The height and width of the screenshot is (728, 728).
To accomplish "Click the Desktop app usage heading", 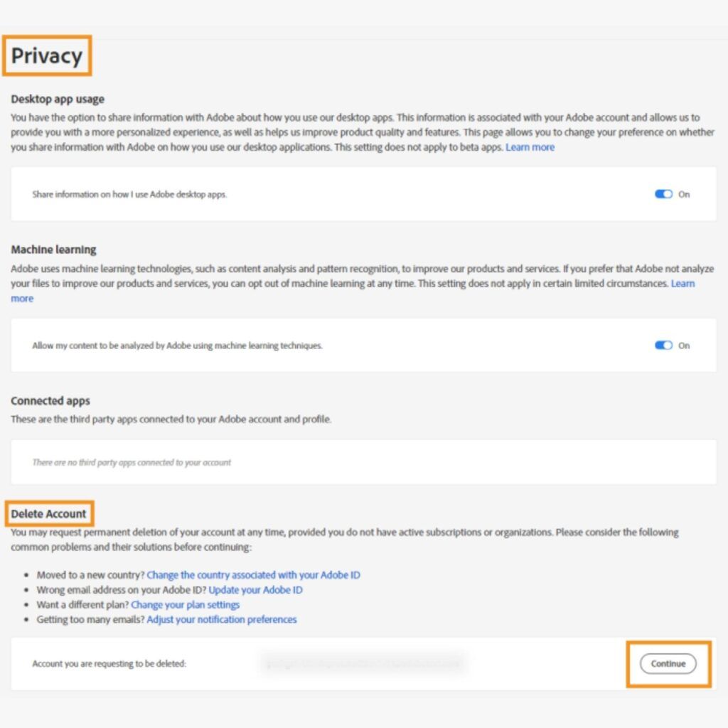I will tap(58, 99).
